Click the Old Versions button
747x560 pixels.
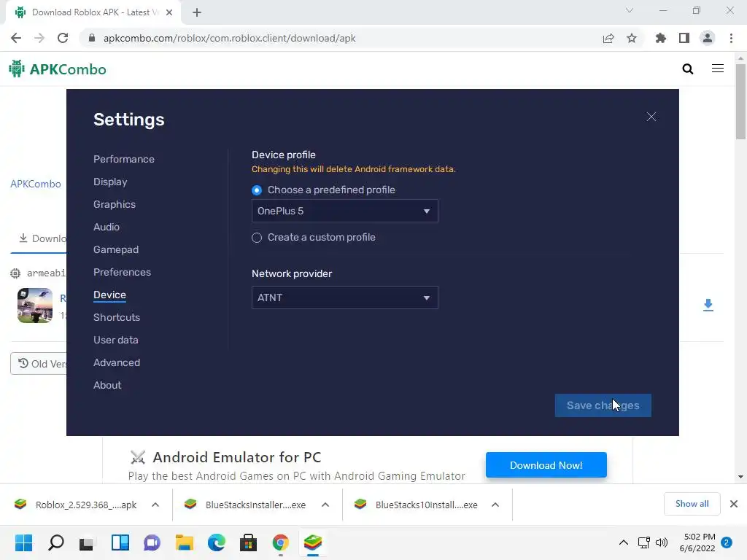[39, 364]
